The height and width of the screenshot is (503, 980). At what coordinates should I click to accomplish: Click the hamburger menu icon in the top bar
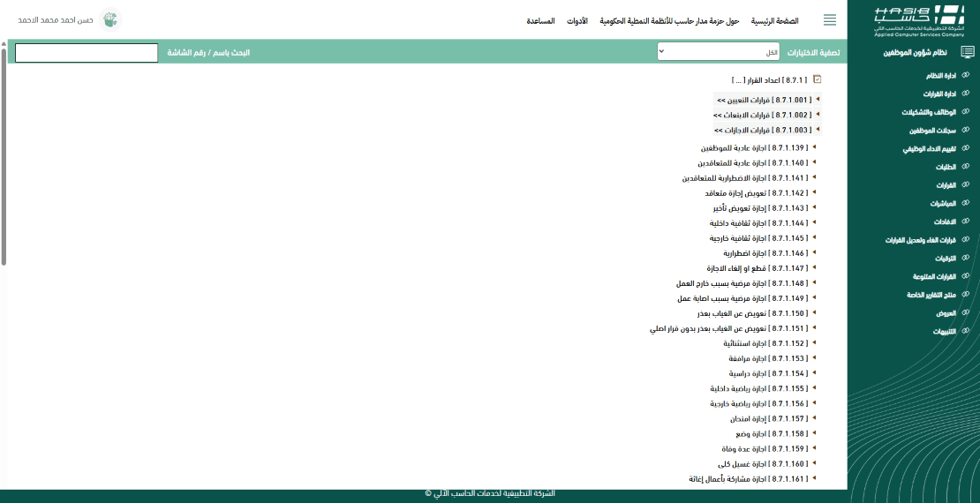829,20
